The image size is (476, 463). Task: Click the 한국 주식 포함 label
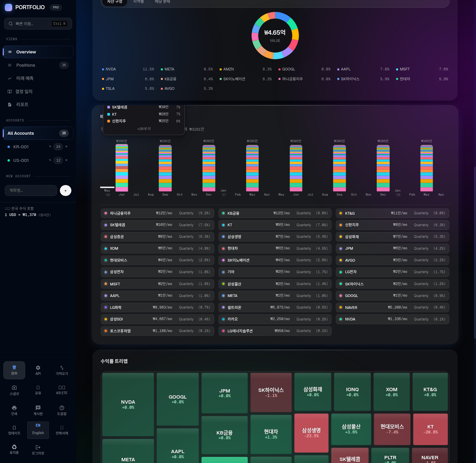(x=22, y=208)
